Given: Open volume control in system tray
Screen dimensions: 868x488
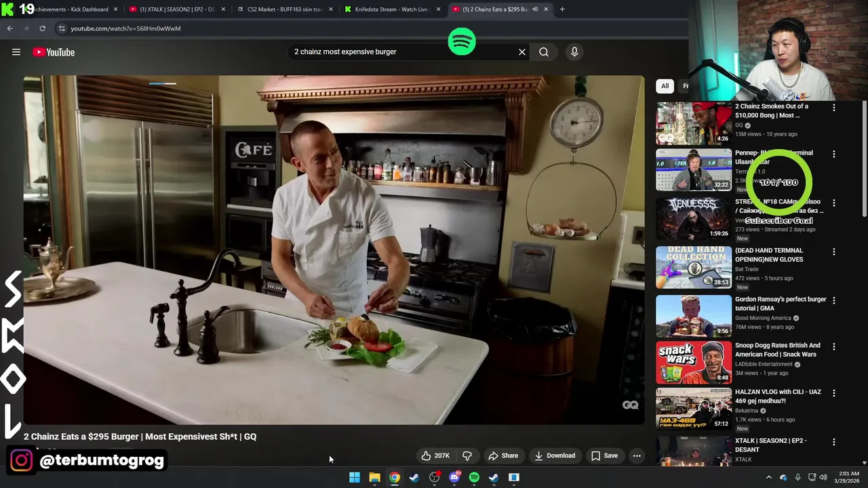Looking at the screenshot, I should click(823, 477).
